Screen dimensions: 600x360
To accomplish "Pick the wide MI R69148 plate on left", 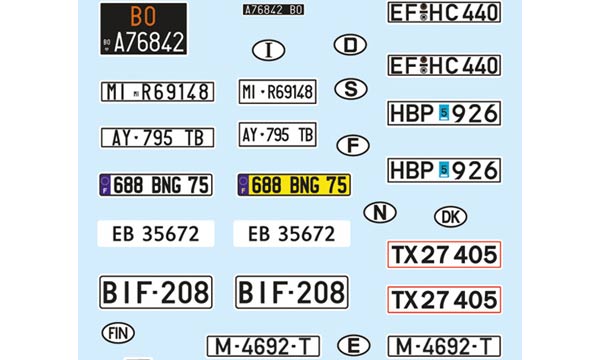I will coord(157,92).
